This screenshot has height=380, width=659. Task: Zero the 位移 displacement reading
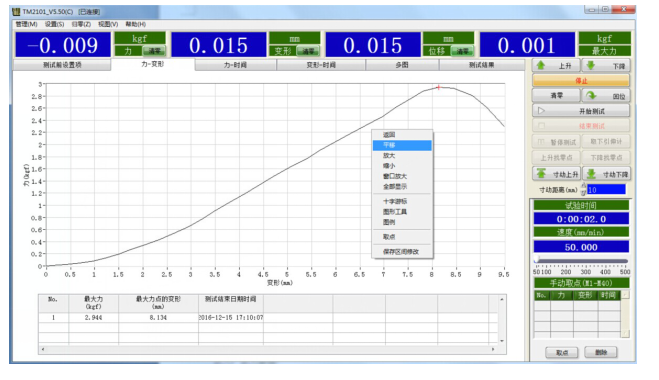[462, 51]
